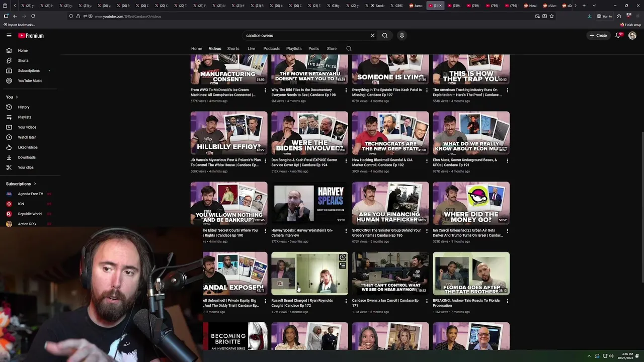Open the Manufacturing Consent video thumbnail
644x362 pixels.
[229, 69]
